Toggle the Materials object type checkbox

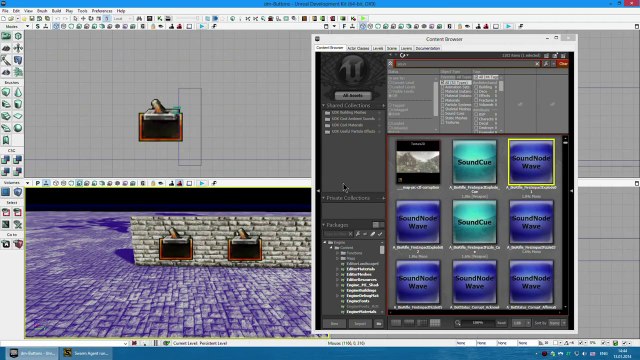(442, 100)
